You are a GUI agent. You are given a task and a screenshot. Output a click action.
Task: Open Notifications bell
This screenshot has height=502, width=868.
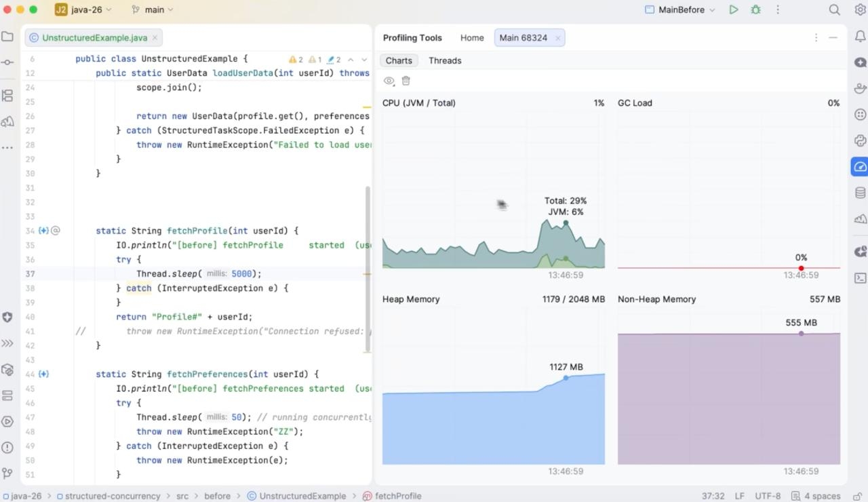tap(861, 37)
